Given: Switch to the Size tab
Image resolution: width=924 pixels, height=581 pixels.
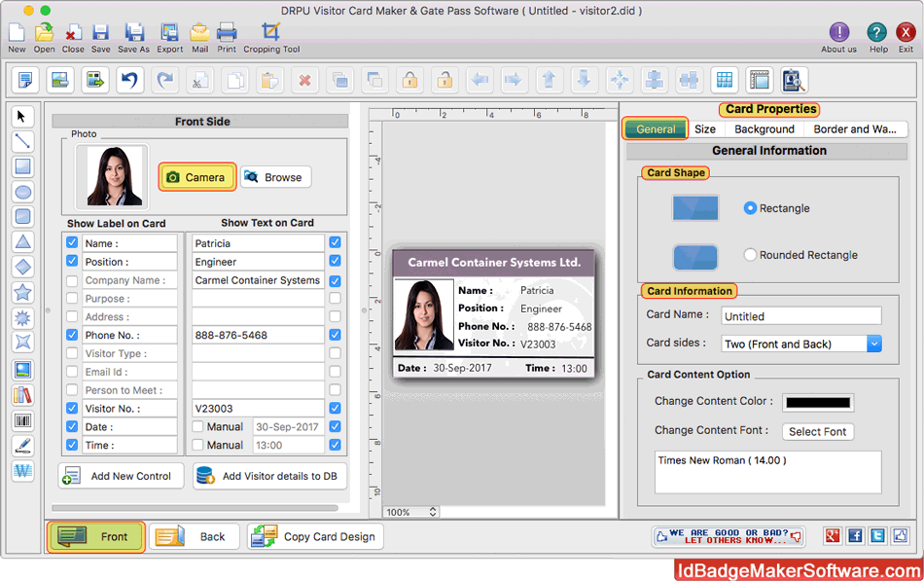Looking at the screenshot, I should (x=705, y=129).
